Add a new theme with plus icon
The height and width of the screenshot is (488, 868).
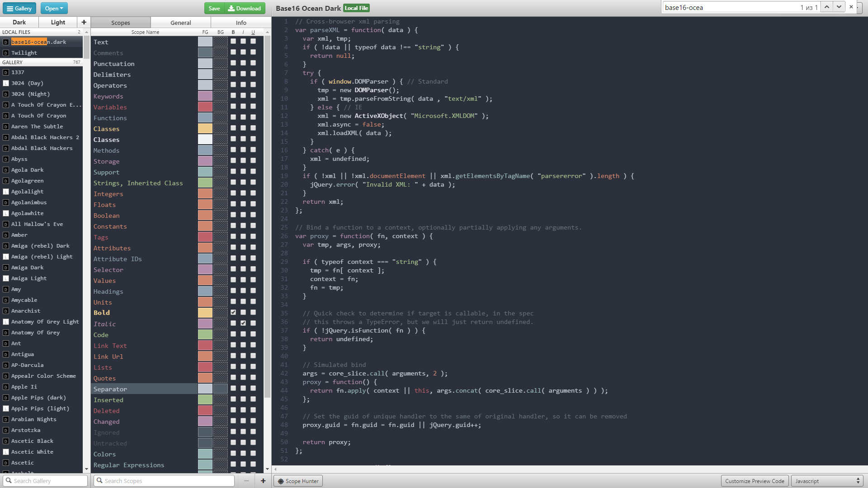click(x=84, y=22)
